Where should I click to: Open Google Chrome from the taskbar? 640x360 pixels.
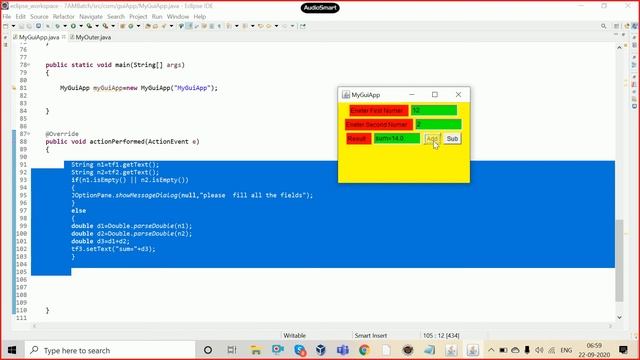point(364,350)
